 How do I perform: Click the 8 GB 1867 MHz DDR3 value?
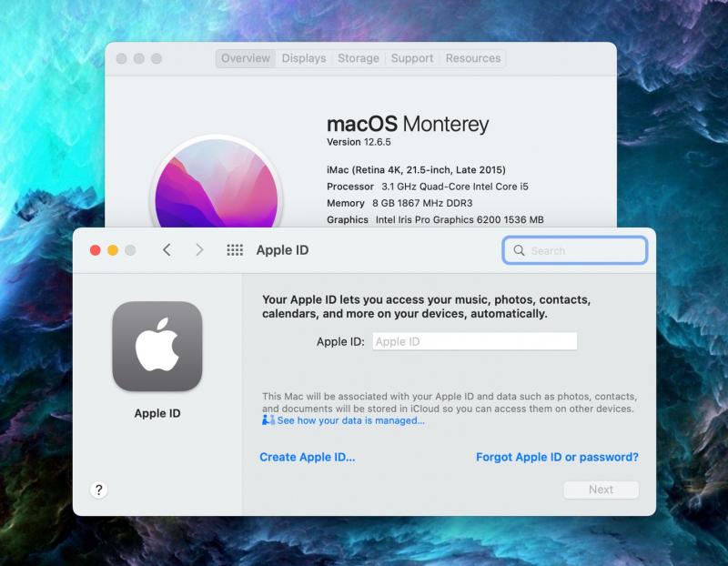[x=422, y=203]
